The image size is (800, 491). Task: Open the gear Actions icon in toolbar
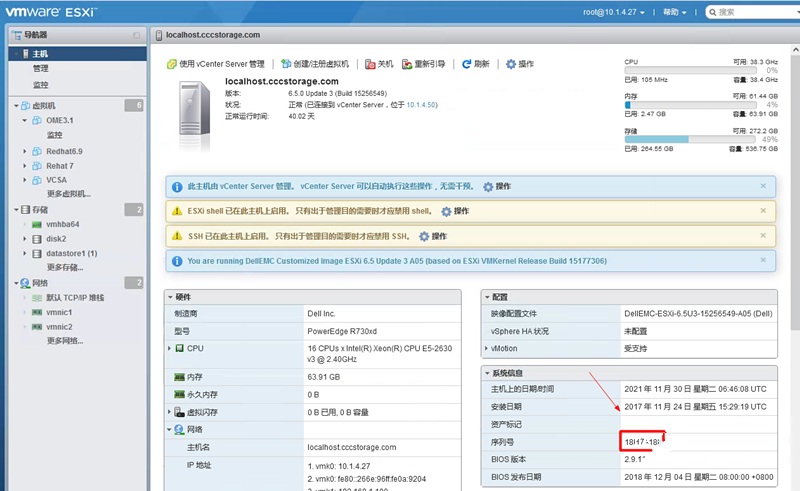[511, 64]
